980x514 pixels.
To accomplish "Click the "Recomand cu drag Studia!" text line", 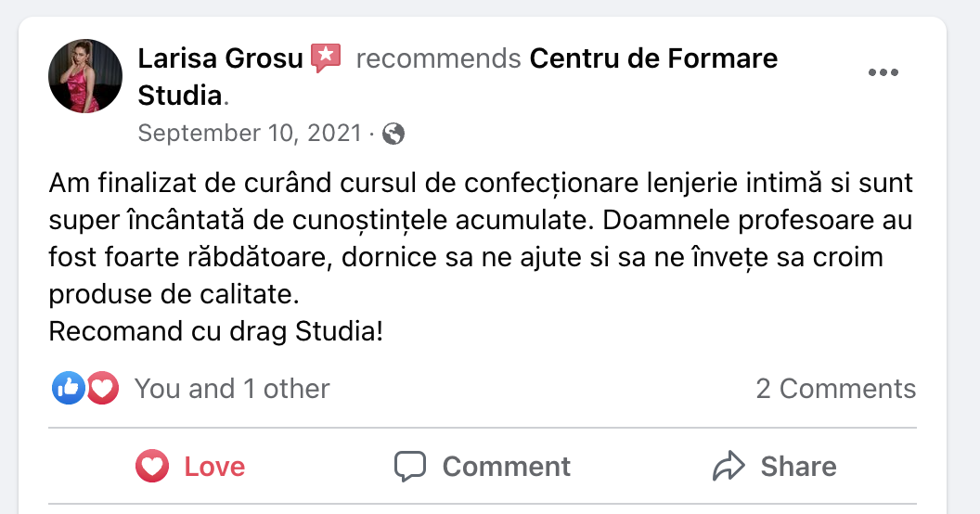I will coord(215,331).
